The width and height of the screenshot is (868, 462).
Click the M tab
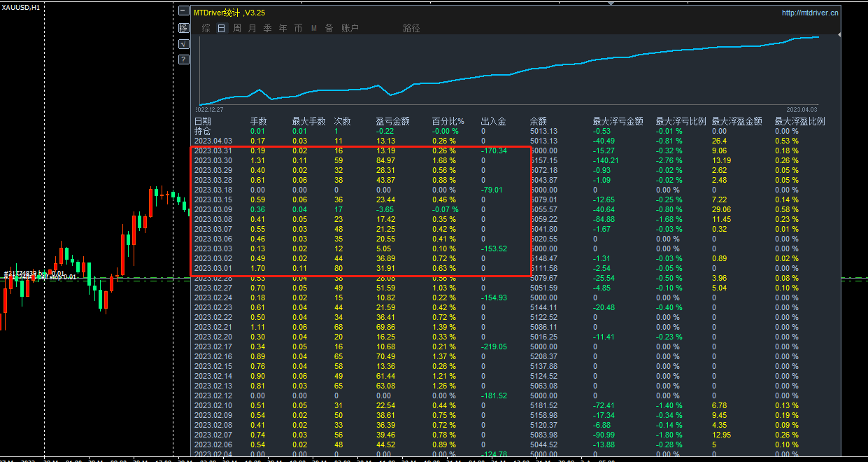click(313, 29)
